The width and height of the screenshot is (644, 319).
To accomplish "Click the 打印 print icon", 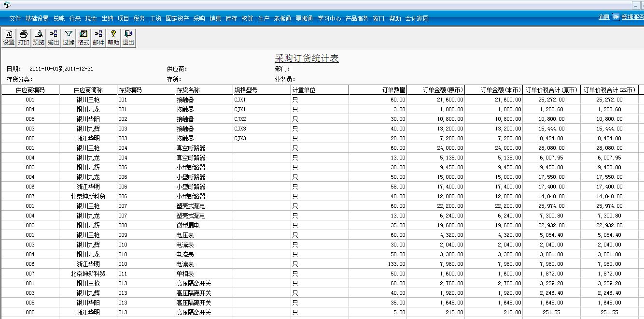I will (x=23, y=37).
